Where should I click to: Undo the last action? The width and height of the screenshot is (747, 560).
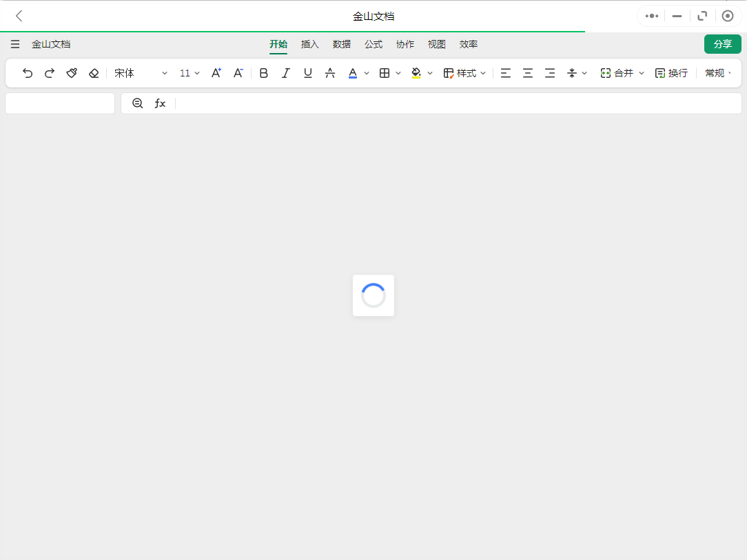click(27, 73)
